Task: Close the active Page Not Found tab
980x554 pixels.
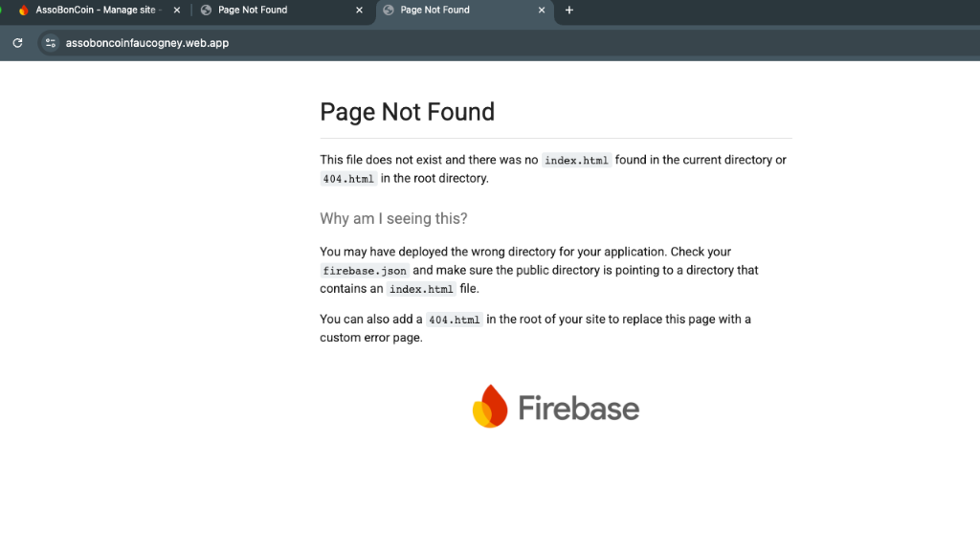Action: [542, 11]
